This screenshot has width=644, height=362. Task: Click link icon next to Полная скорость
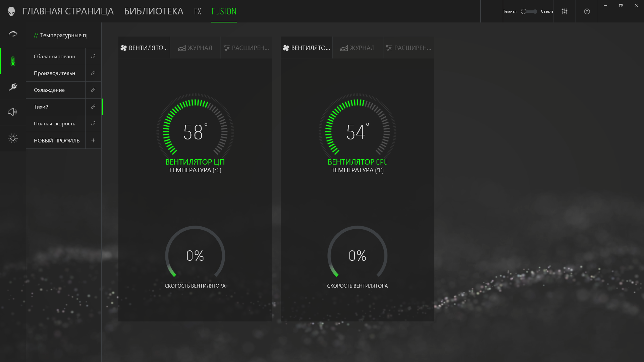[93, 123]
